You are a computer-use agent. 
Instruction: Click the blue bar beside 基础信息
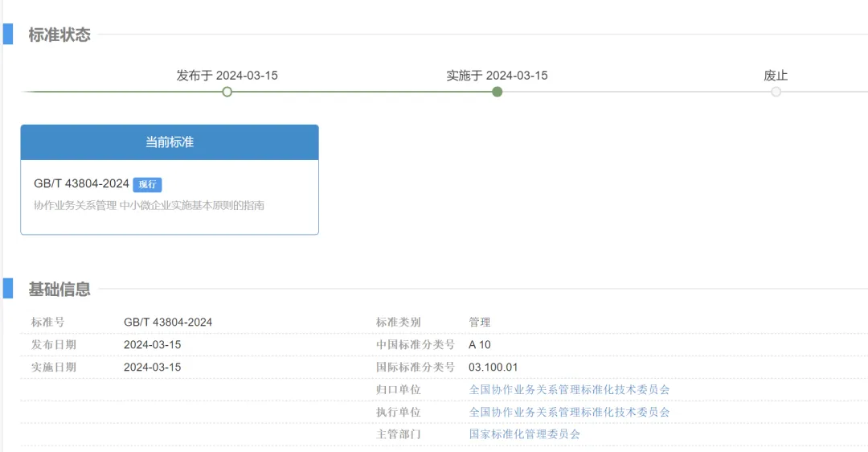(x=8, y=289)
